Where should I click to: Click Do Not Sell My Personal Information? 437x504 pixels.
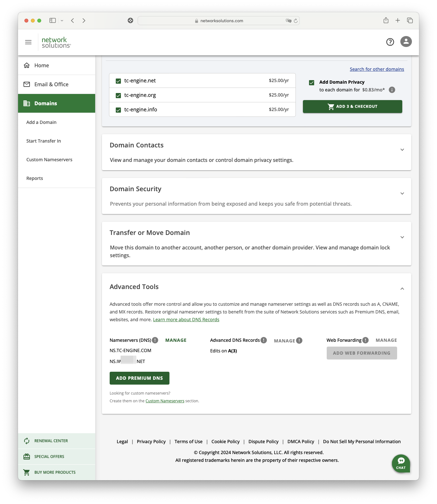pos(362,442)
